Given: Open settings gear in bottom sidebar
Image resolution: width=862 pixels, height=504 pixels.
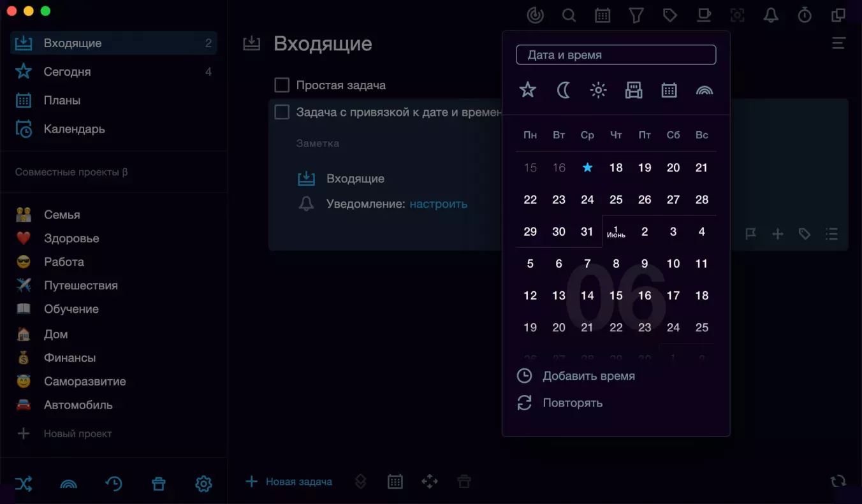Looking at the screenshot, I should [x=203, y=484].
